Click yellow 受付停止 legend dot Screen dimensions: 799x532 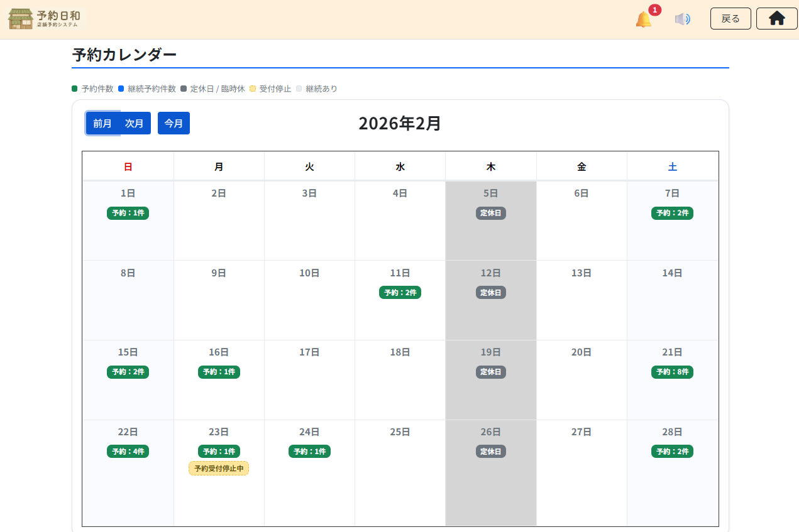point(253,89)
